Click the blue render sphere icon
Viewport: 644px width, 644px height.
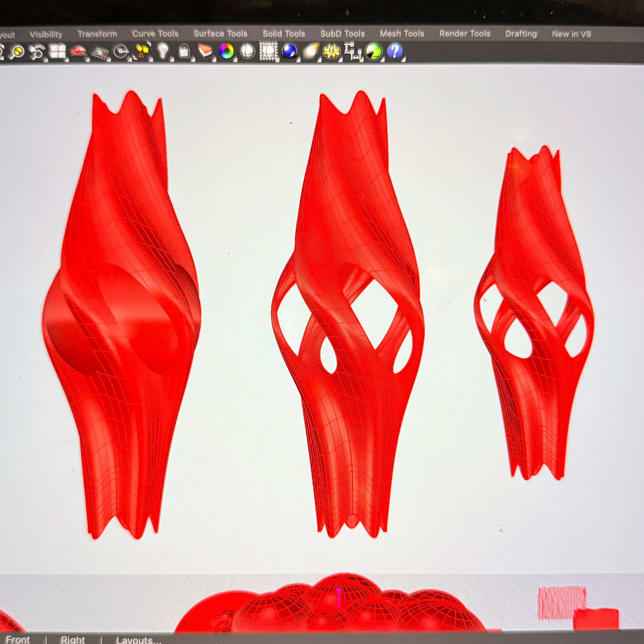[289, 51]
